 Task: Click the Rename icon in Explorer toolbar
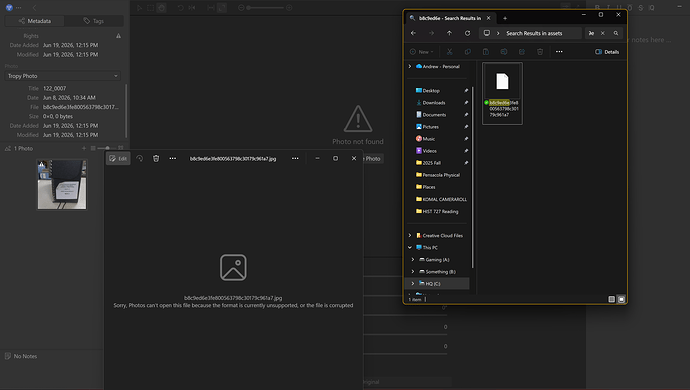[503, 52]
